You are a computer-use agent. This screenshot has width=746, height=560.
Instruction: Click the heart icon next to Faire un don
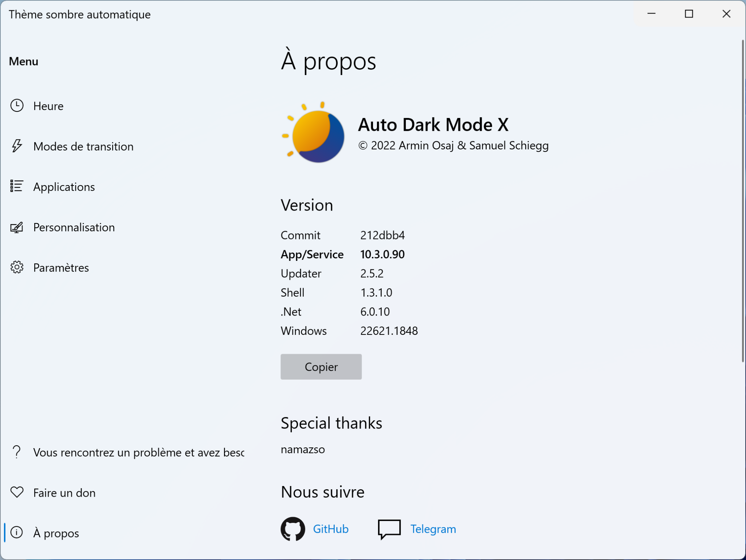pyautogui.click(x=17, y=493)
